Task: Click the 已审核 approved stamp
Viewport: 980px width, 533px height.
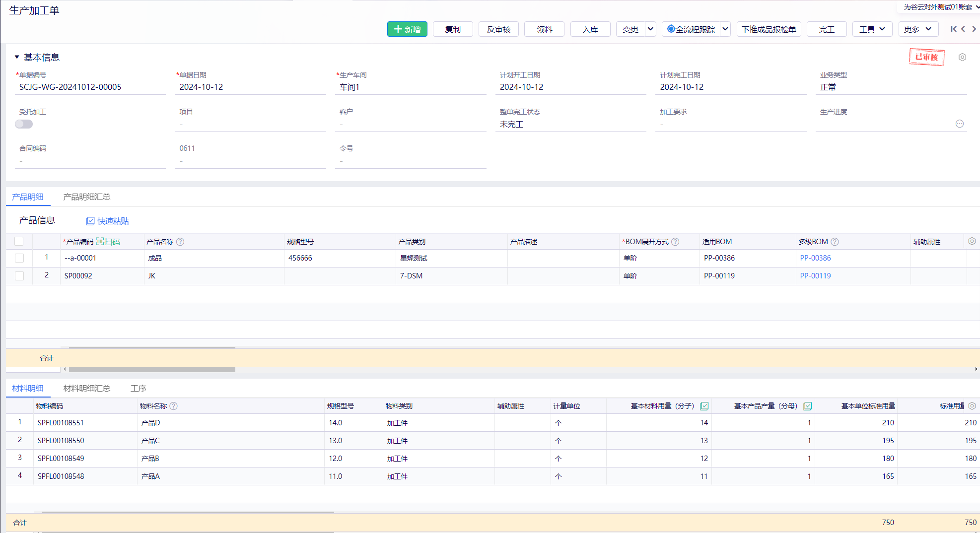Action: 926,57
